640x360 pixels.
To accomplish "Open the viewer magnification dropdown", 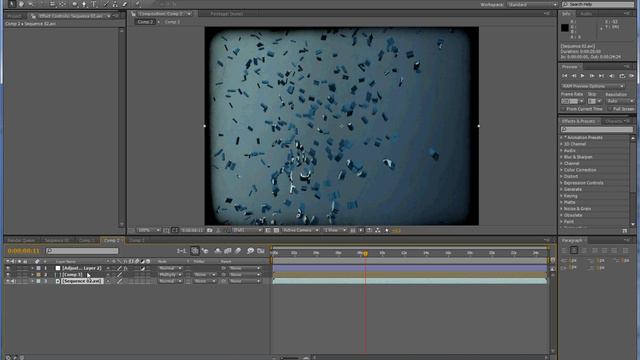I will click(x=149, y=230).
